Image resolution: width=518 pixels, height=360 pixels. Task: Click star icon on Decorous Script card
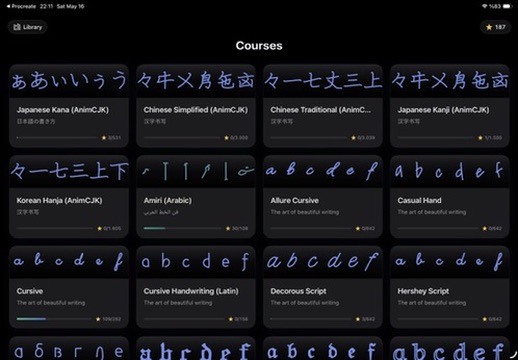tap(358, 319)
